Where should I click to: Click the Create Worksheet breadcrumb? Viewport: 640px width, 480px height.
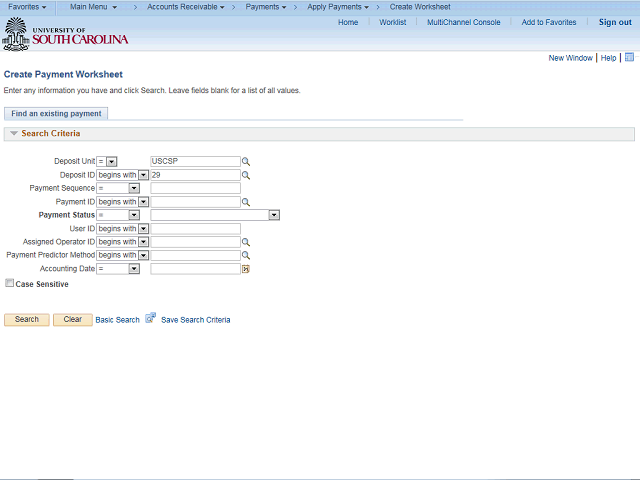tap(420, 7)
